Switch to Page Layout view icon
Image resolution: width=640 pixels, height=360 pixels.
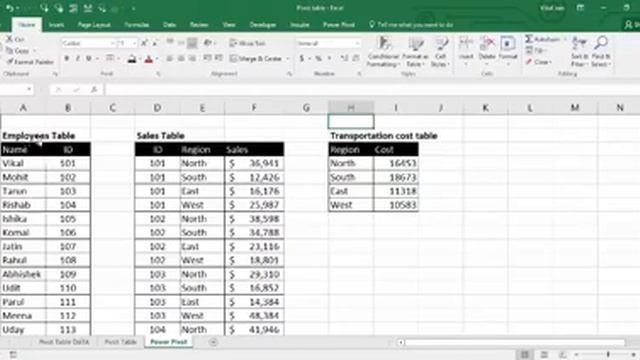544,355
